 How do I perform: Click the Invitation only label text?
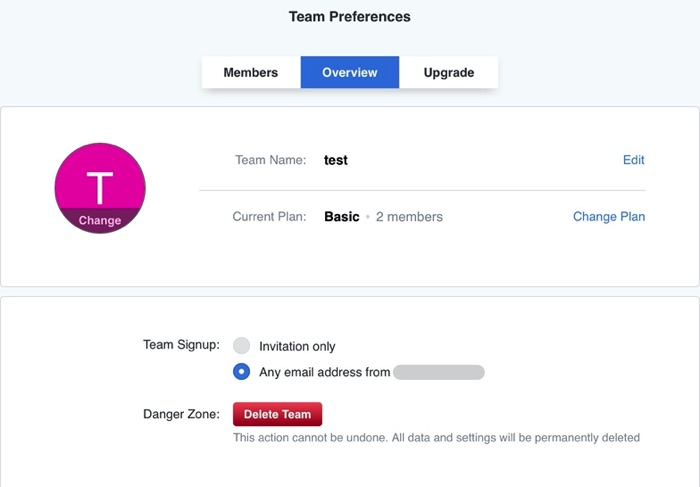coord(297,347)
